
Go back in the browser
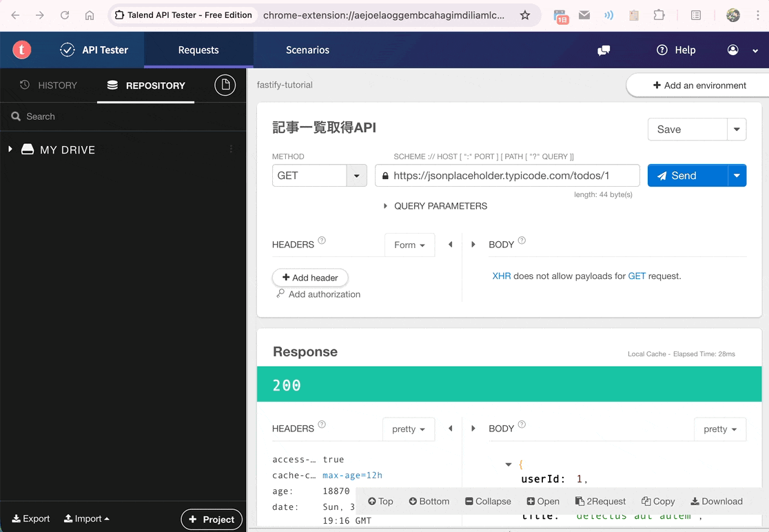(15, 15)
